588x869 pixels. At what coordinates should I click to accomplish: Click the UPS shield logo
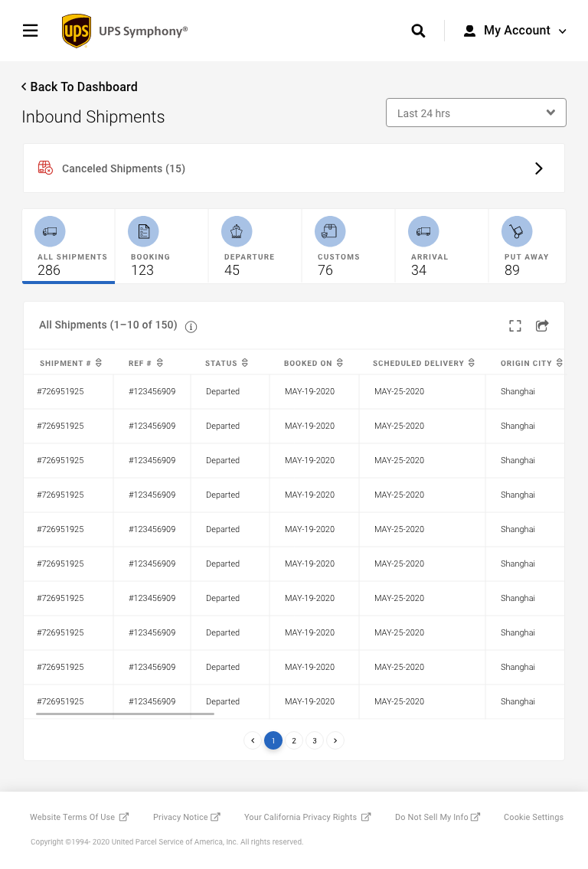click(x=77, y=31)
